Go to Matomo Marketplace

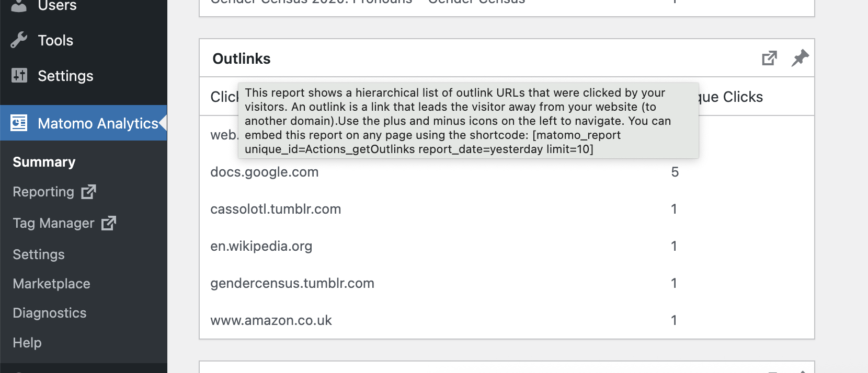[51, 284]
